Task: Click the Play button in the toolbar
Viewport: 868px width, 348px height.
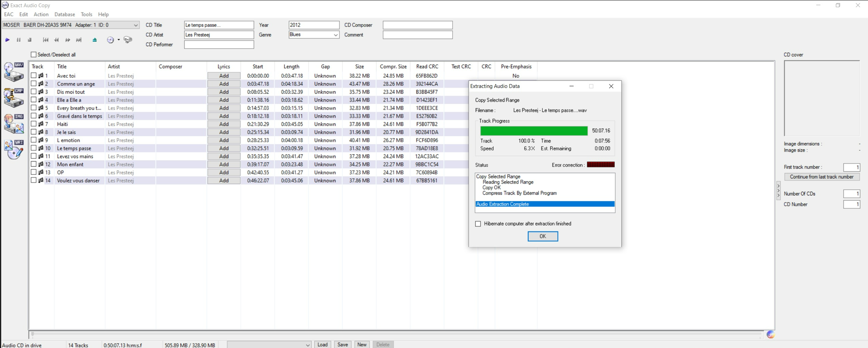Action: click(x=7, y=40)
